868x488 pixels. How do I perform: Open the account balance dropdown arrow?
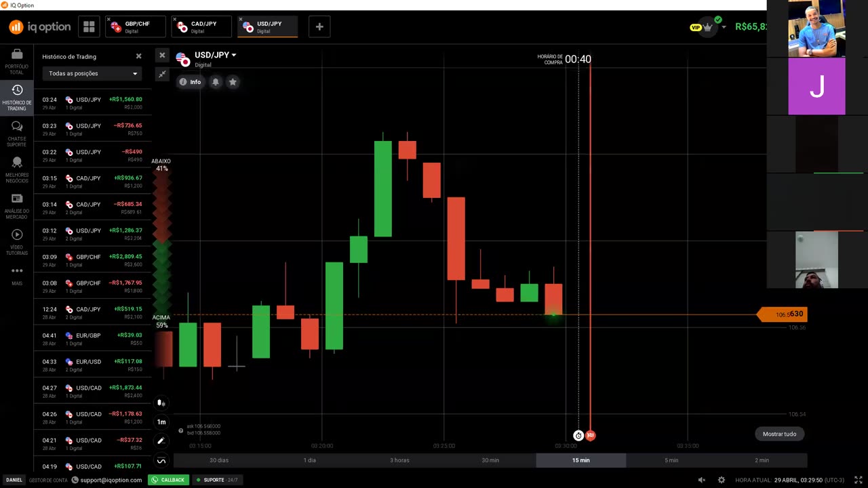click(x=724, y=27)
